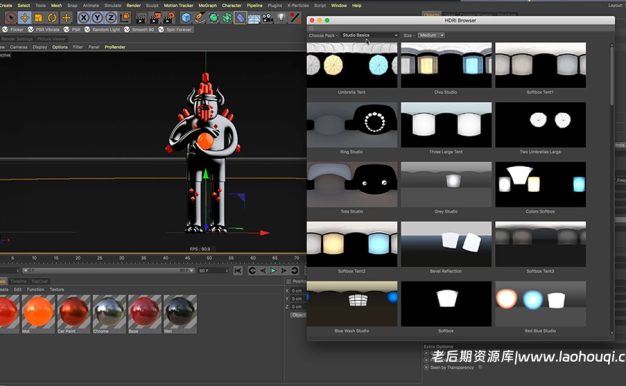The height and width of the screenshot is (386, 626).
Task: Select the Three Large Tent HDRI thumbnail
Action: tap(446, 125)
